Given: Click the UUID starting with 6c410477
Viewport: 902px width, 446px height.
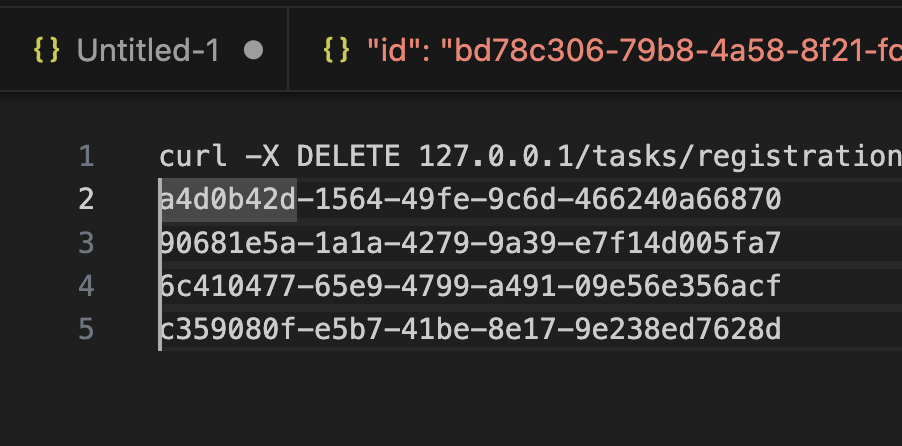Looking at the screenshot, I should [470, 287].
